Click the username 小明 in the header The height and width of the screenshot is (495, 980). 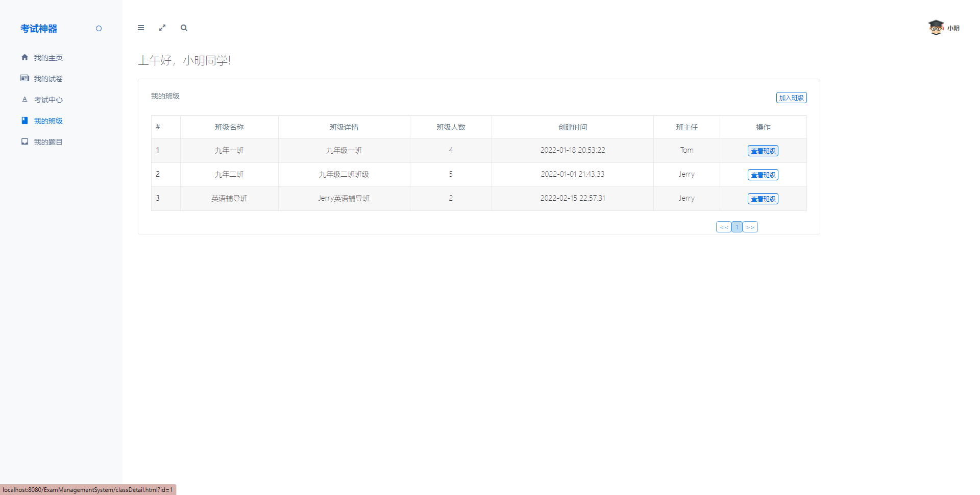pos(953,29)
